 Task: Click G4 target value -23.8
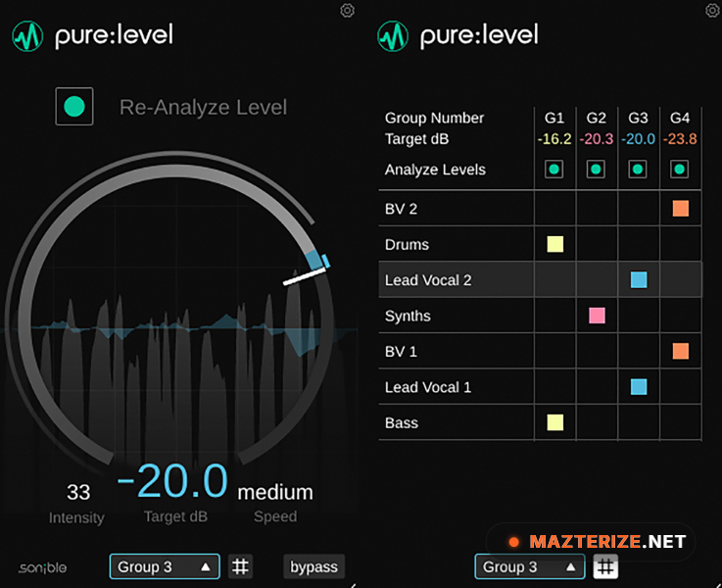[x=680, y=138]
